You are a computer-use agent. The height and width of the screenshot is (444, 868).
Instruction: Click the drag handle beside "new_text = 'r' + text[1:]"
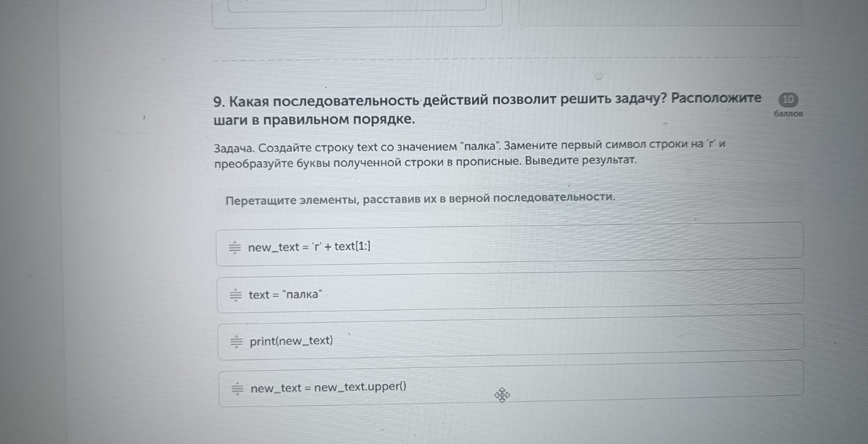coord(235,247)
